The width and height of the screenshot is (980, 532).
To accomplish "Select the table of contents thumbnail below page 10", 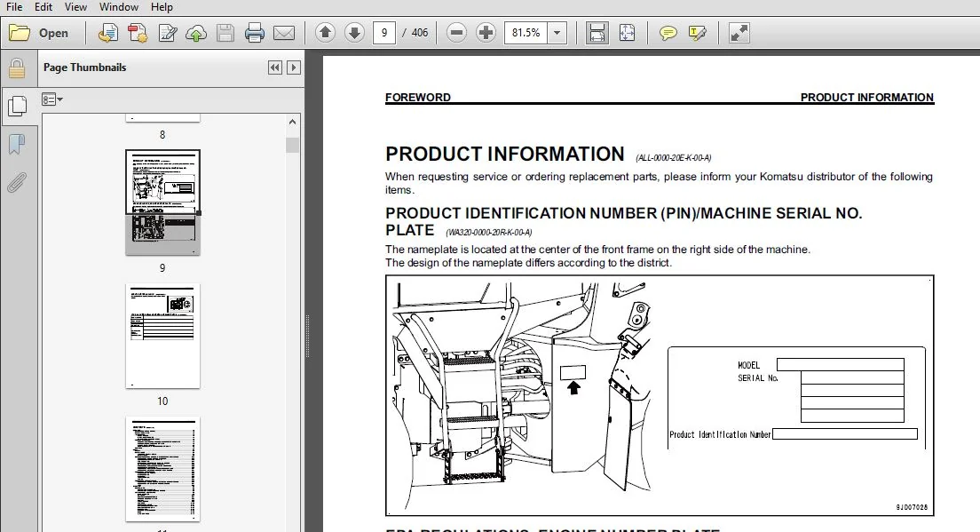I will point(162,469).
